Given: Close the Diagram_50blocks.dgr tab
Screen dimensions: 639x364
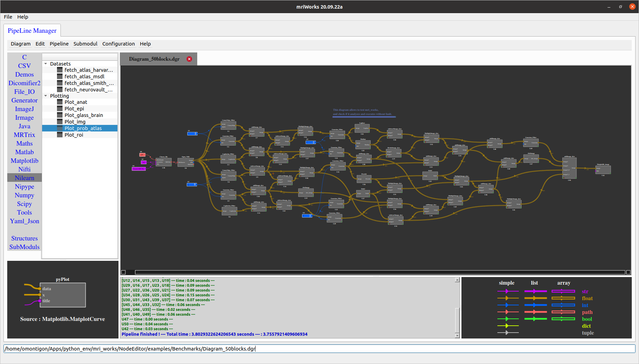Looking at the screenshot, I should click(189, 59).
